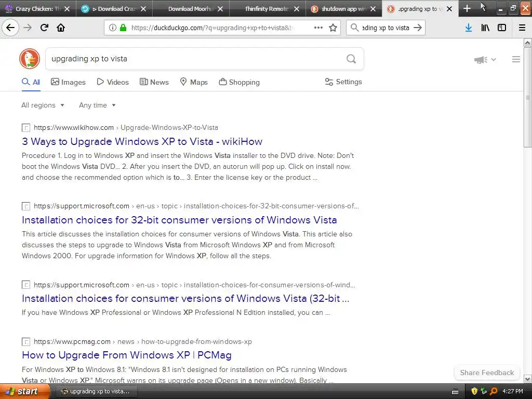Open the search Settings option
Image resolution: width=532 pixels, height=399 pixels.
click(343, 82)
